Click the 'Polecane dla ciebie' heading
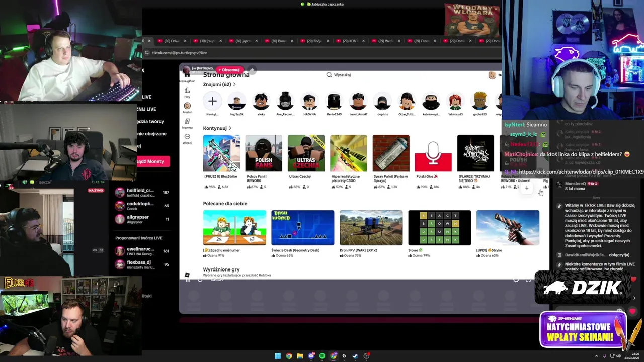 [225, 204]
